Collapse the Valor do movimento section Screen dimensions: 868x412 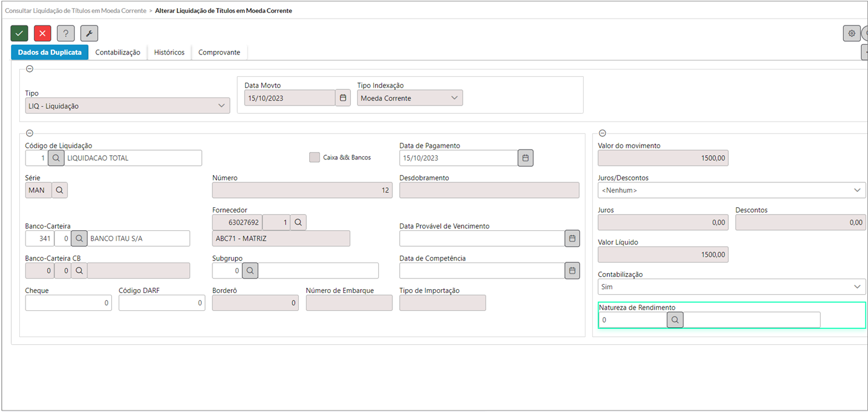point(602,133)
